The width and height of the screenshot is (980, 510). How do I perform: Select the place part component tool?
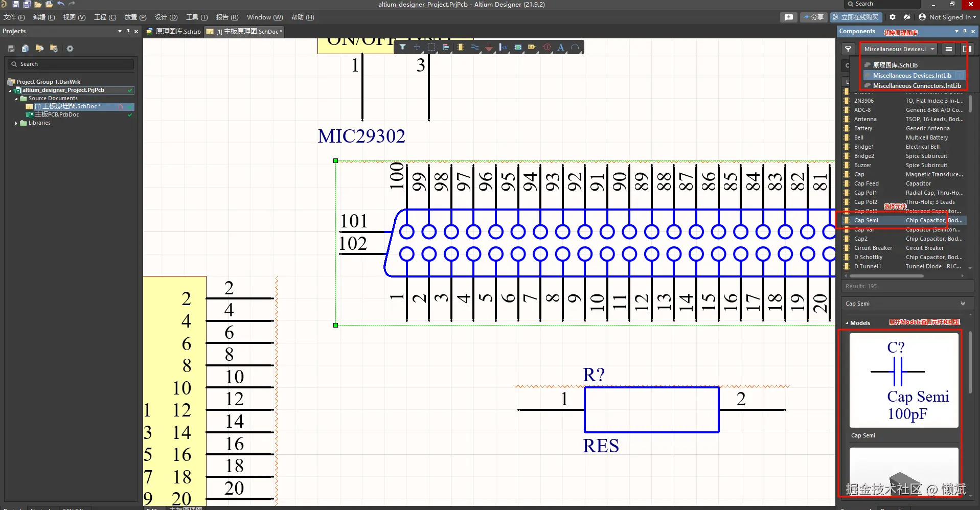tap(460, 47)
